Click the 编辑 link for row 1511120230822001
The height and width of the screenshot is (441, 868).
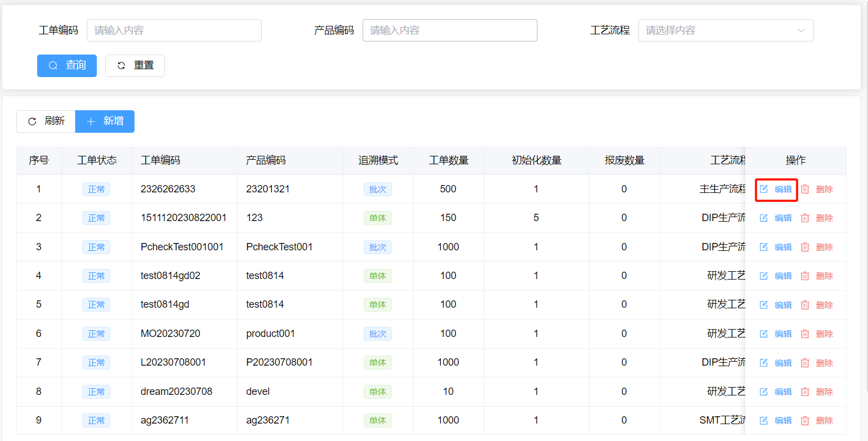(x=783, y=218)
